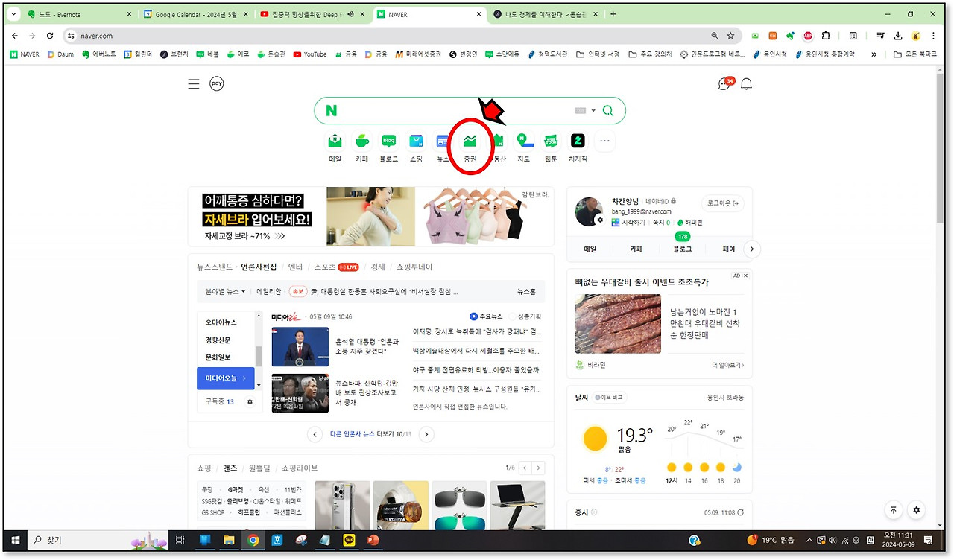Open the 블로그 shortcut icon
This screenshot has width=954, height=560.
coord(389,140)
